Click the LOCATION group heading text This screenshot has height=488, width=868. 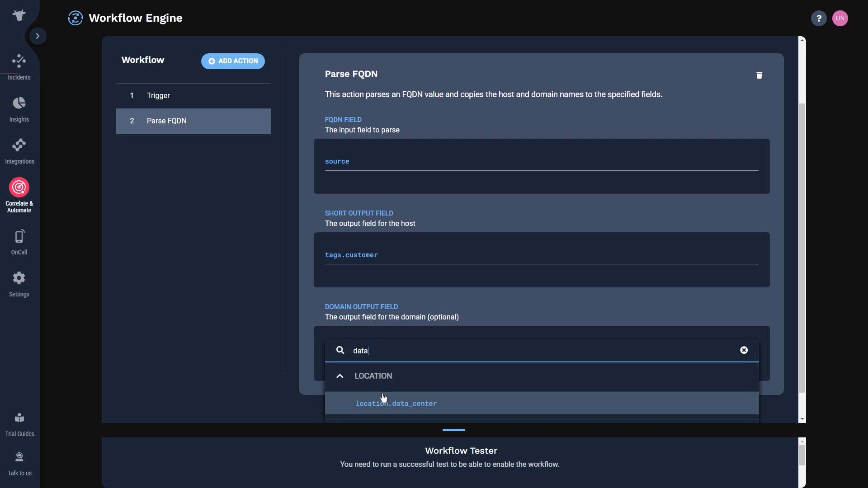tap(373, 376)
